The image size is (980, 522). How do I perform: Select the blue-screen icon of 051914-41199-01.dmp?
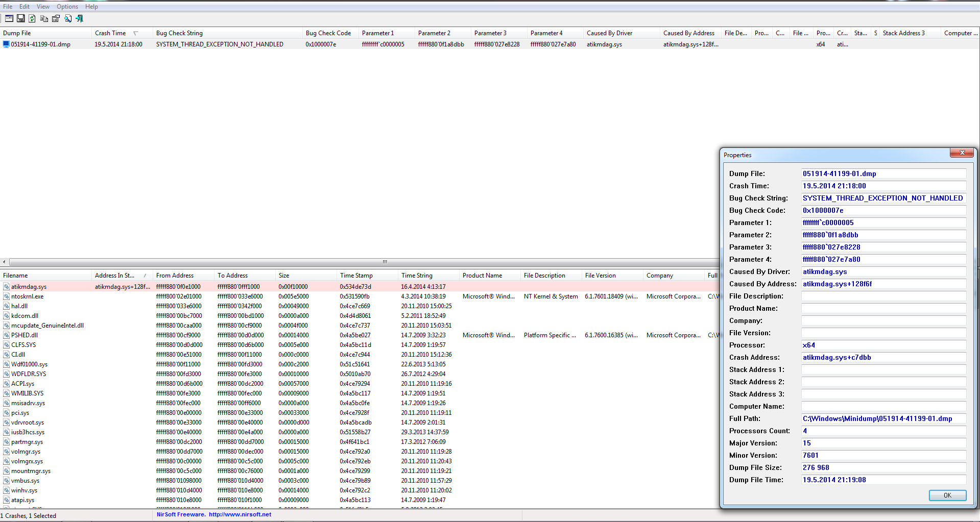6,44
